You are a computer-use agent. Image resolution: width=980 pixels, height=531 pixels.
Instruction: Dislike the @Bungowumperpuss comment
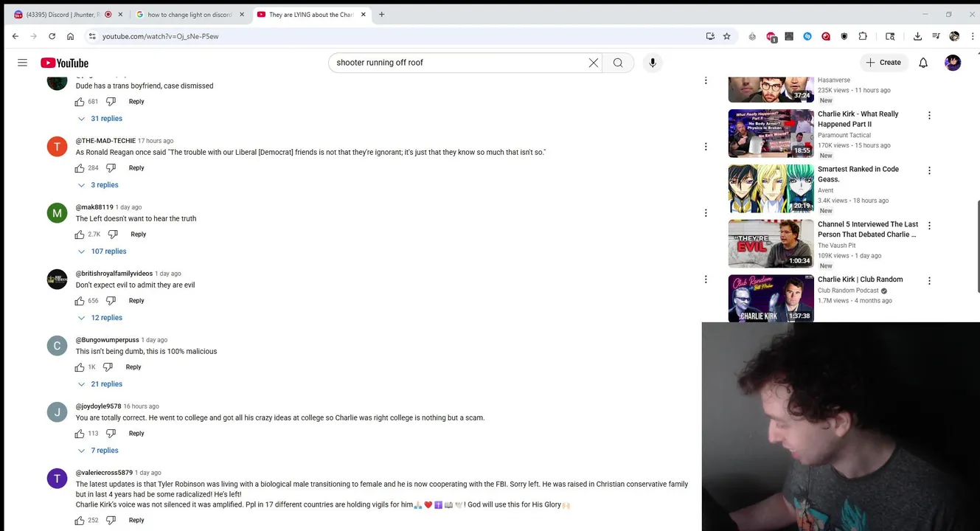pos(108,367)
